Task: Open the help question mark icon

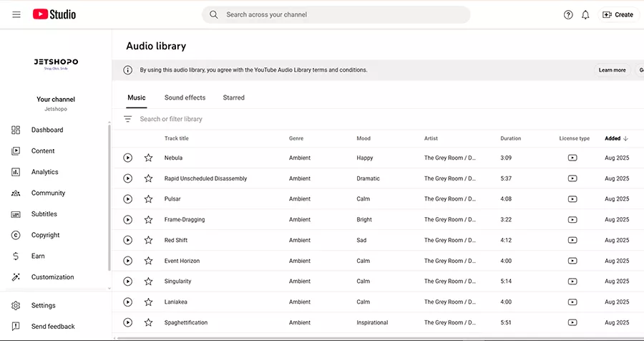Action: [568, 15]
